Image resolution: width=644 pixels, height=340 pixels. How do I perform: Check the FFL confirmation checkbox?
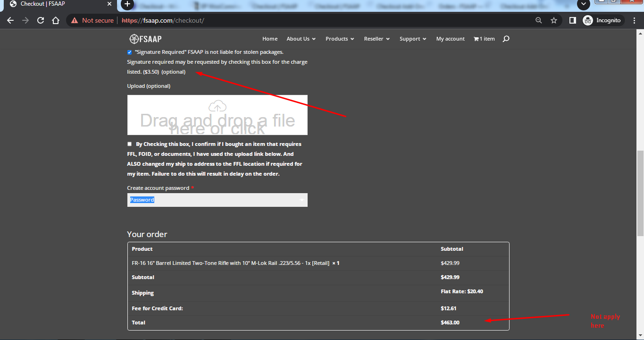[129, 144]
